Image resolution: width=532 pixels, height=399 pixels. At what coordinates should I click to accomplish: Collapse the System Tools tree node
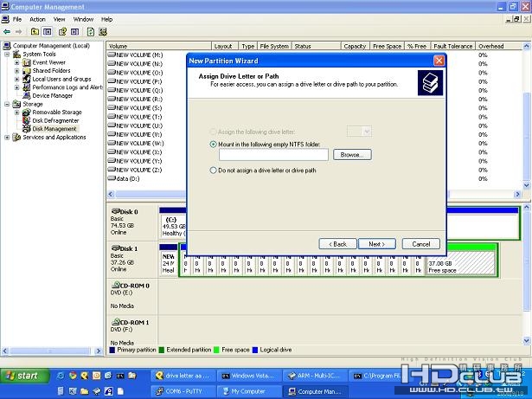tap(7, 55)
